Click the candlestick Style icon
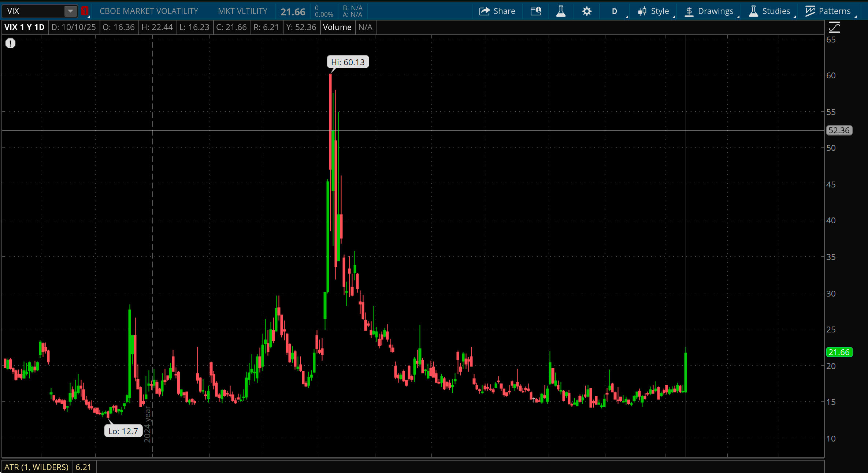868x473 pixels. pos(642,11)
